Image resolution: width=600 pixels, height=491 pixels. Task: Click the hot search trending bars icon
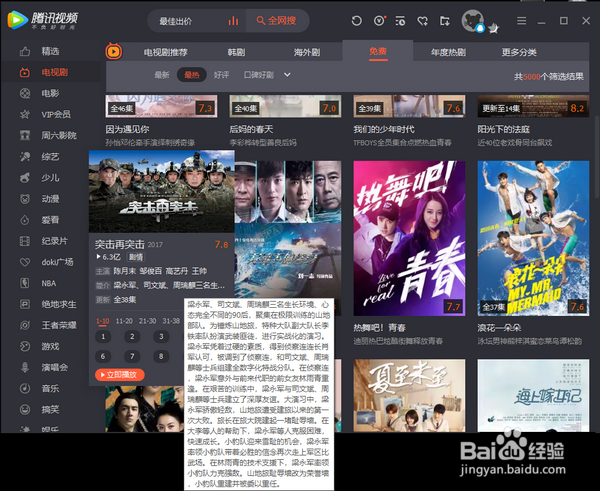[x=233, y=21]
